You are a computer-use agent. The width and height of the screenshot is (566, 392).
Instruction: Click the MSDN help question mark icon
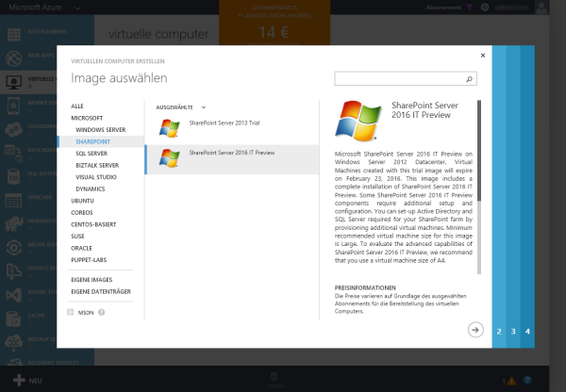[x=102, y=312]
